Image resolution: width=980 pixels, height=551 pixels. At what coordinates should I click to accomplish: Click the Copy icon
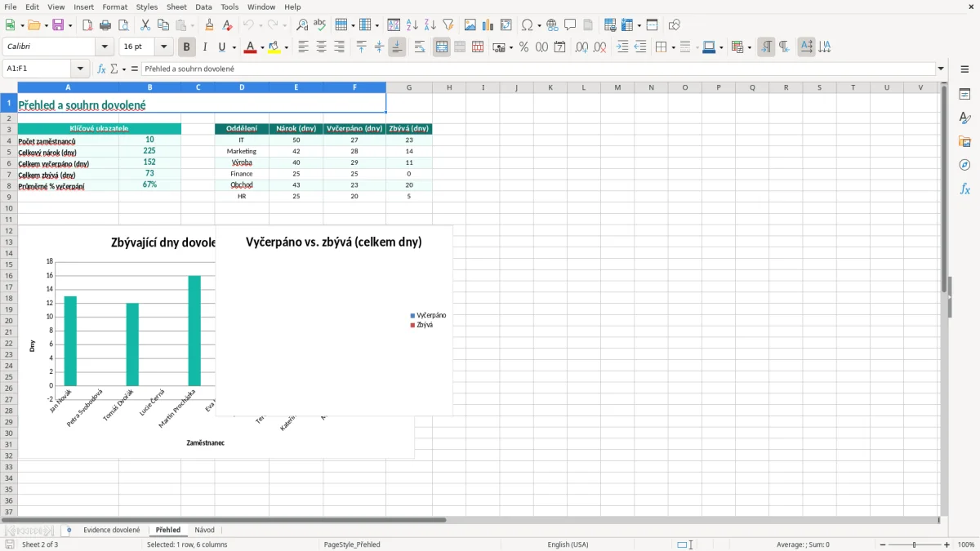(163, 25)
